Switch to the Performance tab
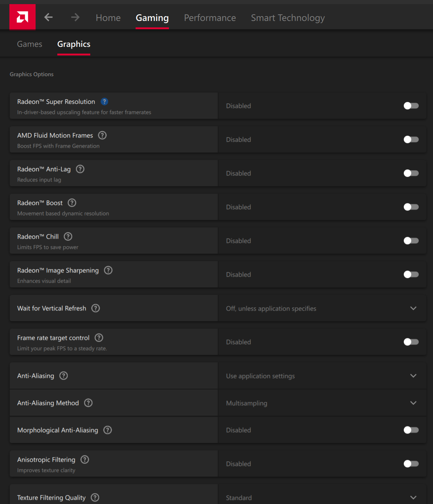 tap(210, 18)
